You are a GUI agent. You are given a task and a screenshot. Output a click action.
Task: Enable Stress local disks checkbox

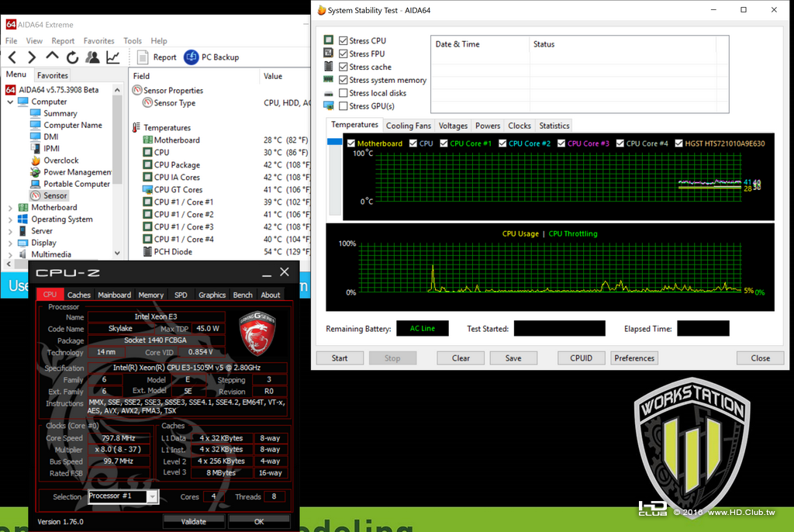(x=343, y=93)
